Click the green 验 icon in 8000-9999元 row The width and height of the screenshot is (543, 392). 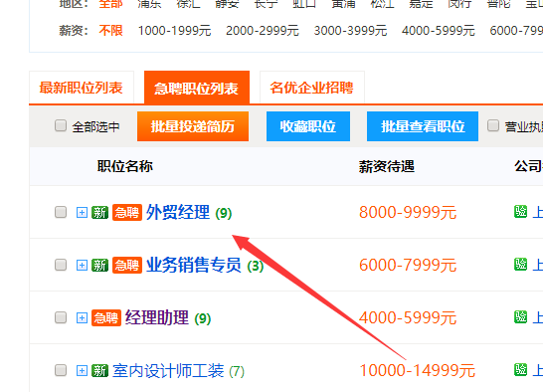[520, 212]
